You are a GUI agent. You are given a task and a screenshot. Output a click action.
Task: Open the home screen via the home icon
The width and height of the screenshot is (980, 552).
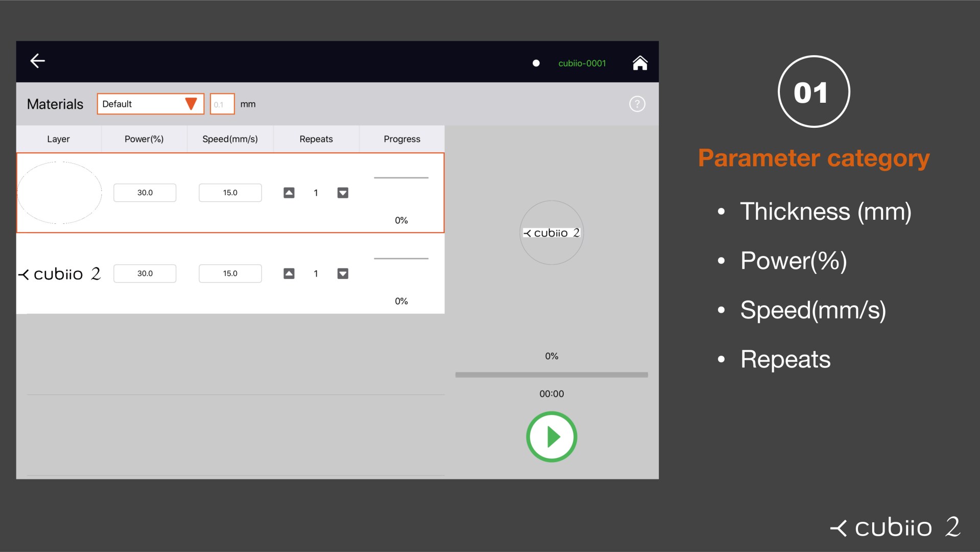click(x=640, y=62)
